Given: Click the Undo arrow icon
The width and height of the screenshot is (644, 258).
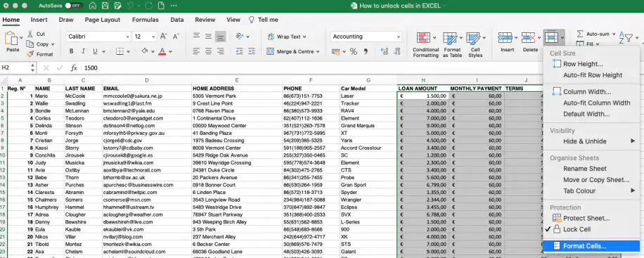Looking at the screenshot, I should tap(131, 6).
